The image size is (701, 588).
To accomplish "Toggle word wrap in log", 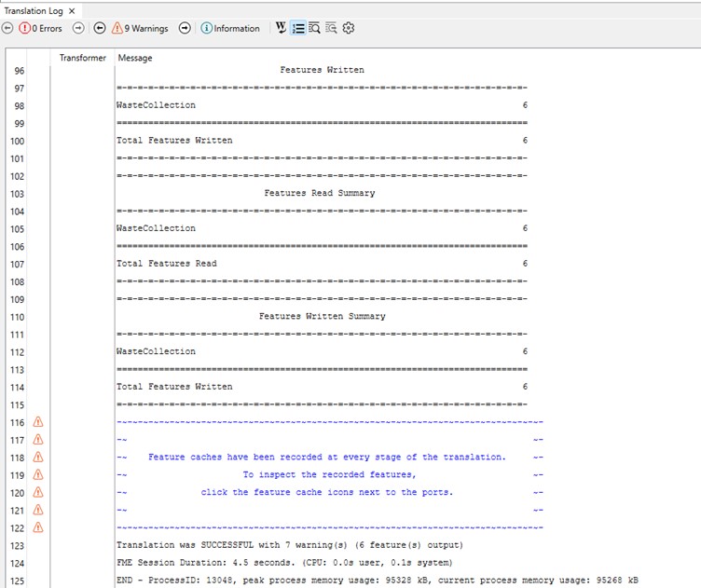I will pos(281,28).
